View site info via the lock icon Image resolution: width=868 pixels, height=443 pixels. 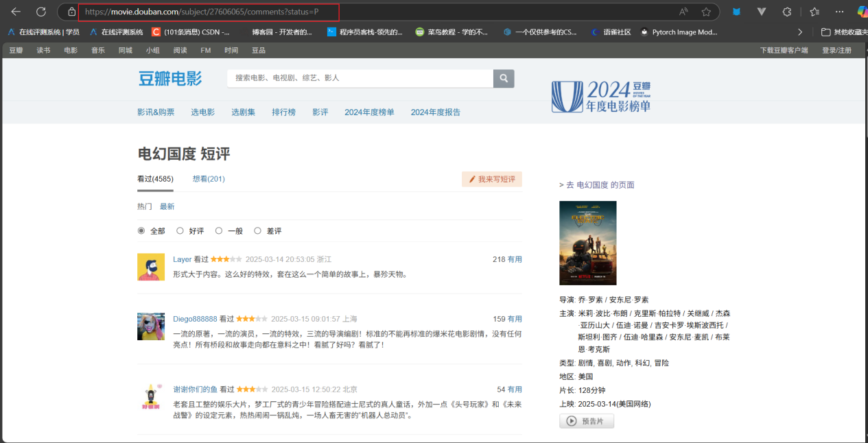pos(71,12)
